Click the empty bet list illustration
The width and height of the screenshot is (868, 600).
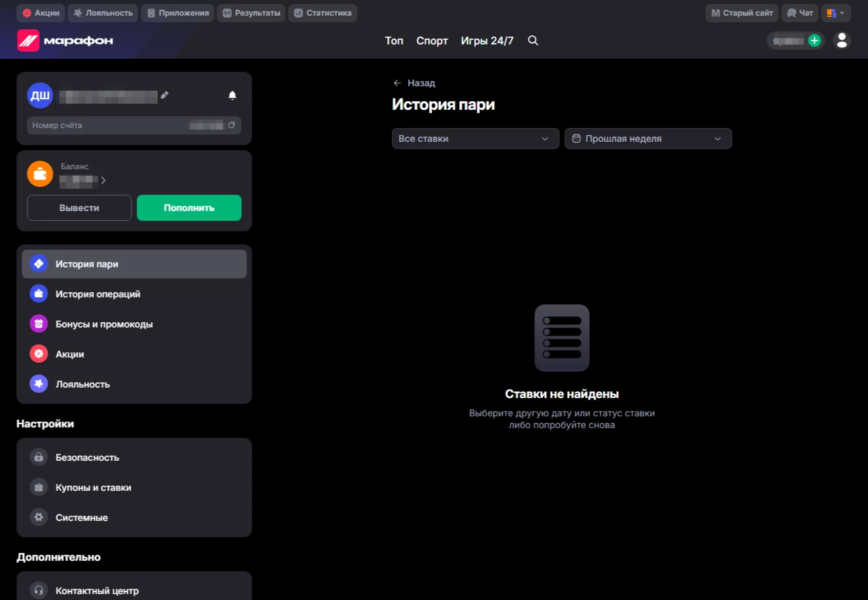click(562, 338)
